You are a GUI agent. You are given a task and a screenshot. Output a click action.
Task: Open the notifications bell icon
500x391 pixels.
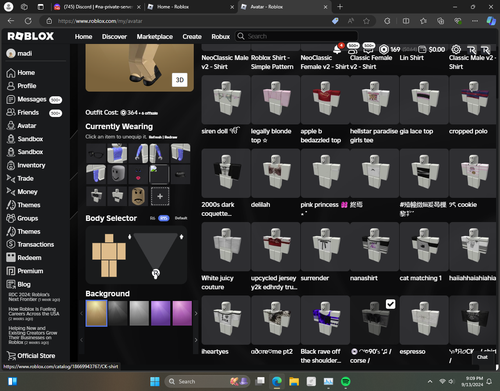coord(337,50)
